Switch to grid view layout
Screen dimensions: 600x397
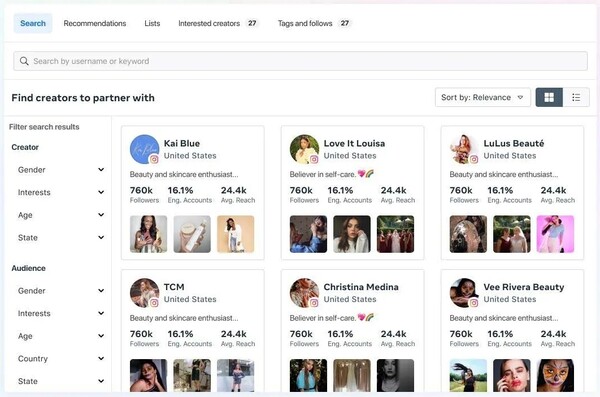coord(549,97)
